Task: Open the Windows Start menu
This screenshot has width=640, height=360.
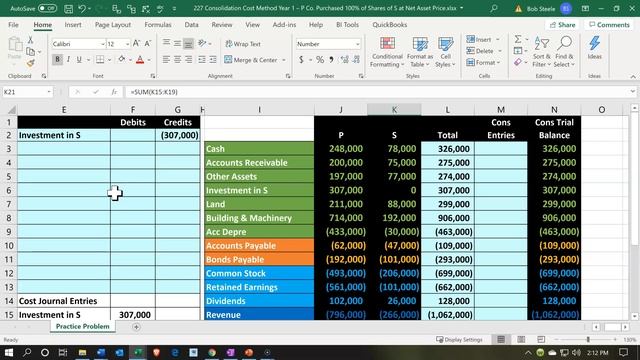Action: [x=9, y=352]
